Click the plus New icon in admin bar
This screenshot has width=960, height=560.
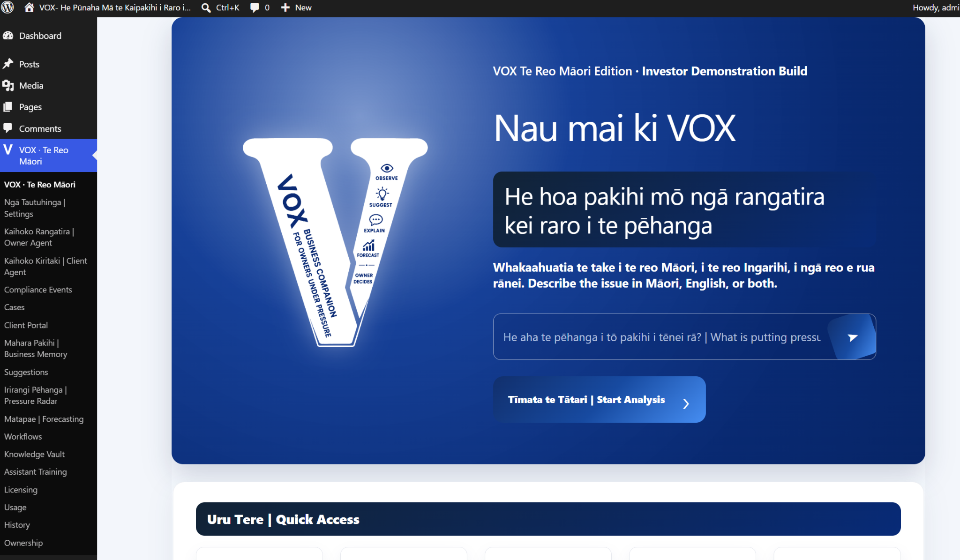tap(285, 7)
